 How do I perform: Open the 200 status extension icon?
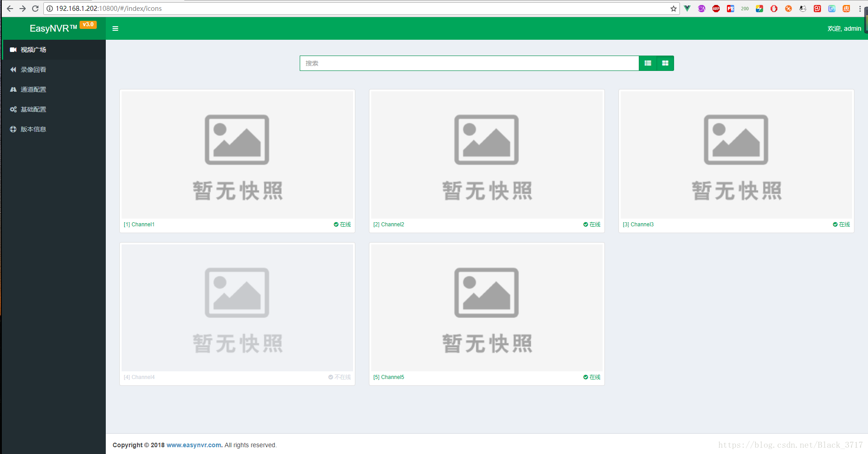745,9
